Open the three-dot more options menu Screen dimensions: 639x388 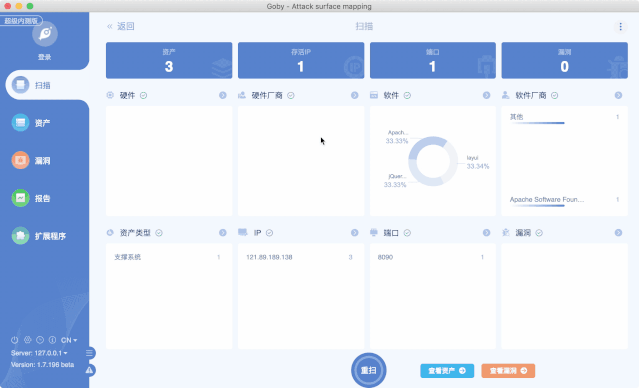click(620, 26)
